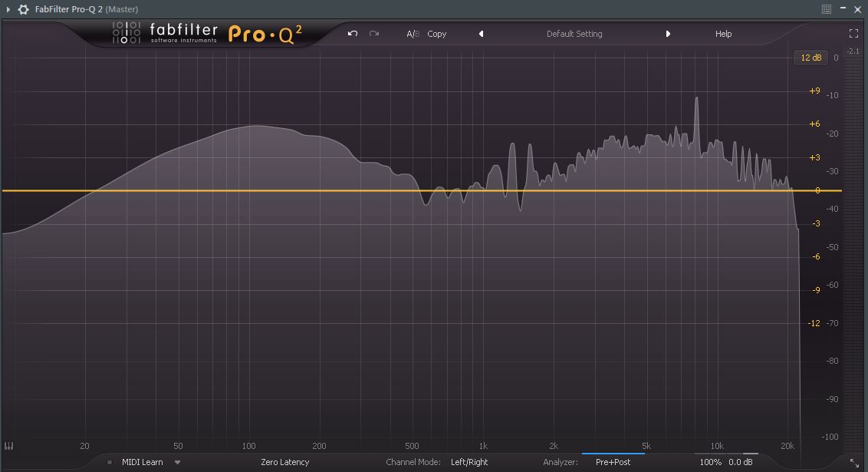The width and height of the screenshot is (868, 472).
Task: Toggle the A/B state comparison
Action: point(413,34)
